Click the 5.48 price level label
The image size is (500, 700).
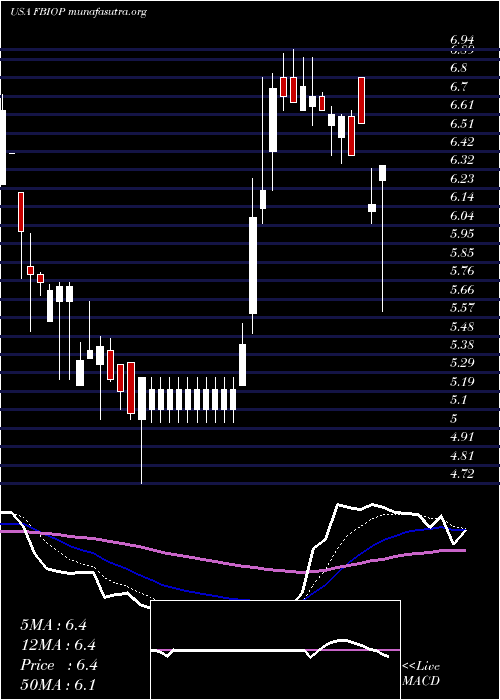pos(462,327)
